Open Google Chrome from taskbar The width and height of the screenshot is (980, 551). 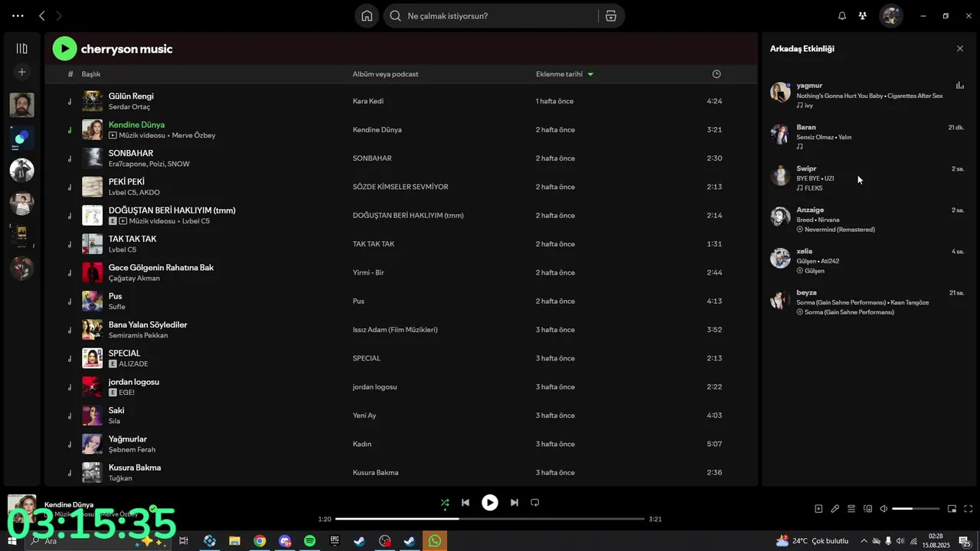point(260,541)
